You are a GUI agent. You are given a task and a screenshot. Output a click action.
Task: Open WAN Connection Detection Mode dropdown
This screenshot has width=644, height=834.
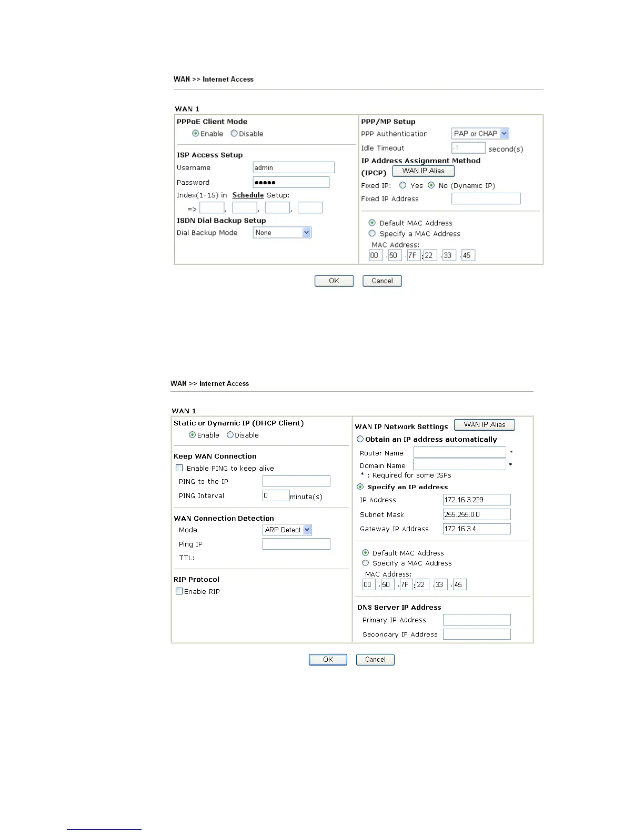(287, 530)
